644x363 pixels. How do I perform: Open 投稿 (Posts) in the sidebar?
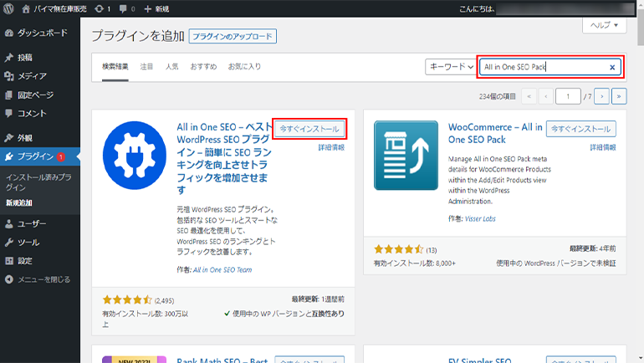click(x=40, y=58)
